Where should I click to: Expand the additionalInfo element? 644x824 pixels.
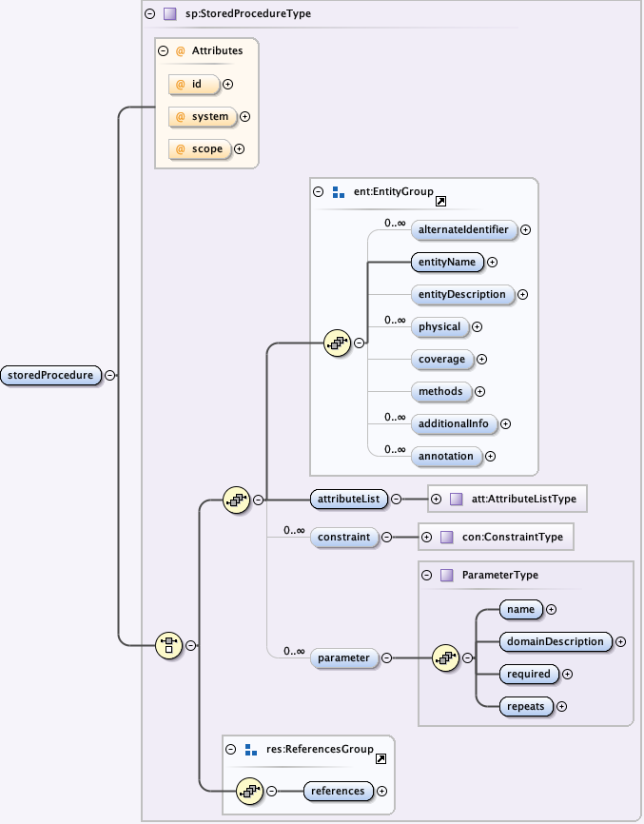pyautogui.click(x=506, y=424)
